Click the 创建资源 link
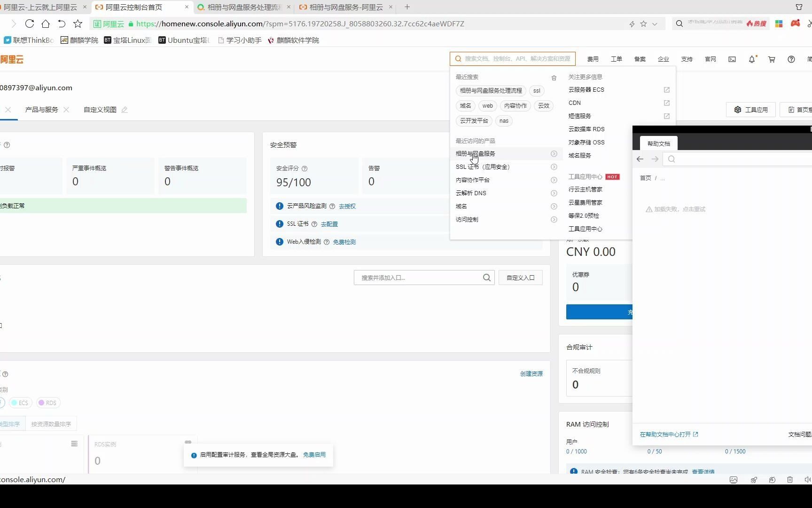 pyautogui.click(x=531, y=373)
